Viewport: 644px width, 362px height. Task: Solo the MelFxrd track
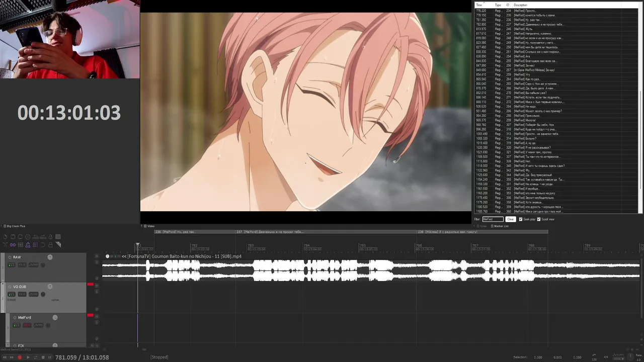(97, 322)
